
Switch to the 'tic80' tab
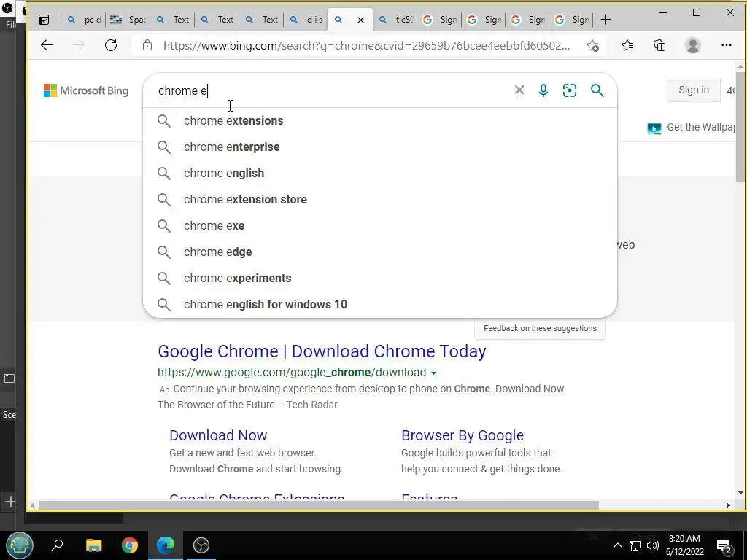396,20
